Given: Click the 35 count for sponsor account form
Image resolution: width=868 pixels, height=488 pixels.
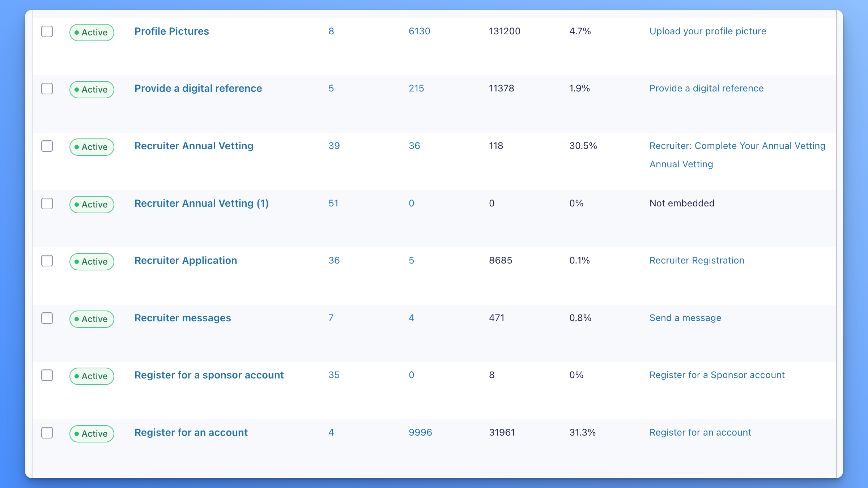Looking at the screenshot, I should tap(334, 375).
